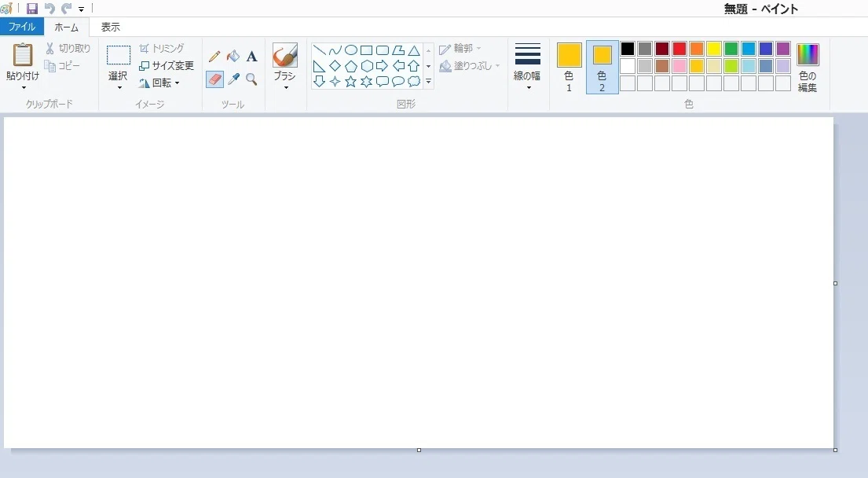This screenshot has width=868, height=478.
Task: Click the コピー copy button
Action: point(62,66)
